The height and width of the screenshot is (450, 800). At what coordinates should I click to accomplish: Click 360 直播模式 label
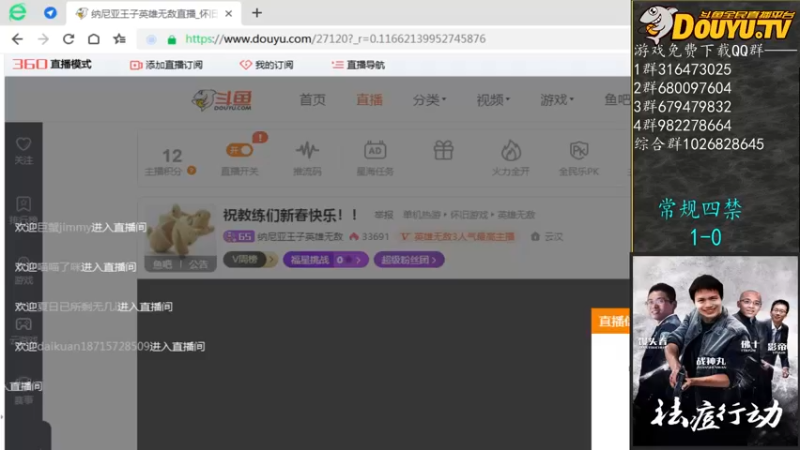pyautogui.click(x=52, y=64)
